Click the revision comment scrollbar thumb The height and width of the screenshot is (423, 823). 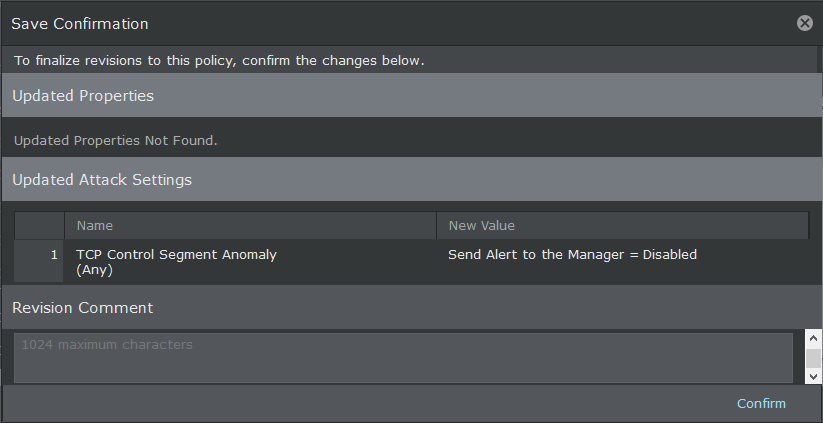814,358
